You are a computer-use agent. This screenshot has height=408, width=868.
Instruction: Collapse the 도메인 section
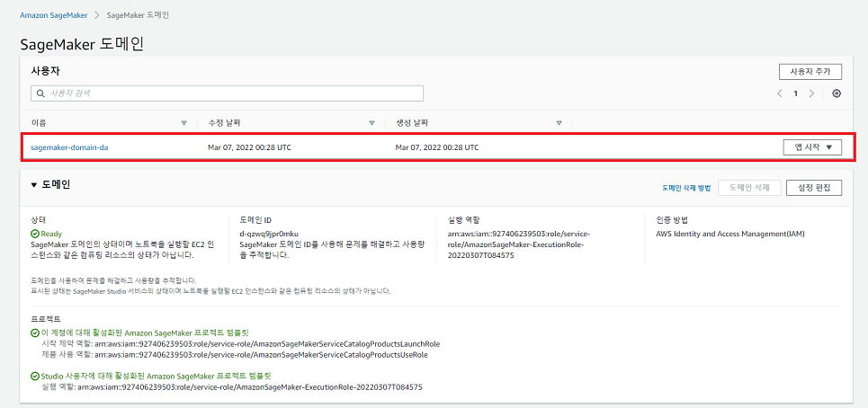tap(35, 185)
